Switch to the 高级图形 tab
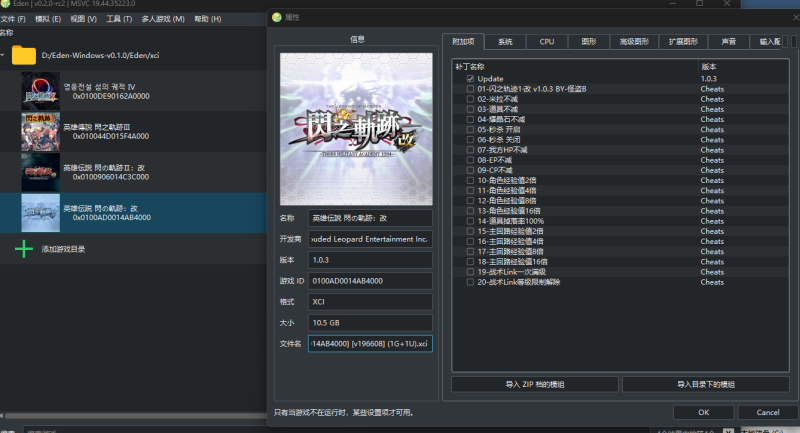This screenshot has height=433, width=800. (x=634, y=42)
